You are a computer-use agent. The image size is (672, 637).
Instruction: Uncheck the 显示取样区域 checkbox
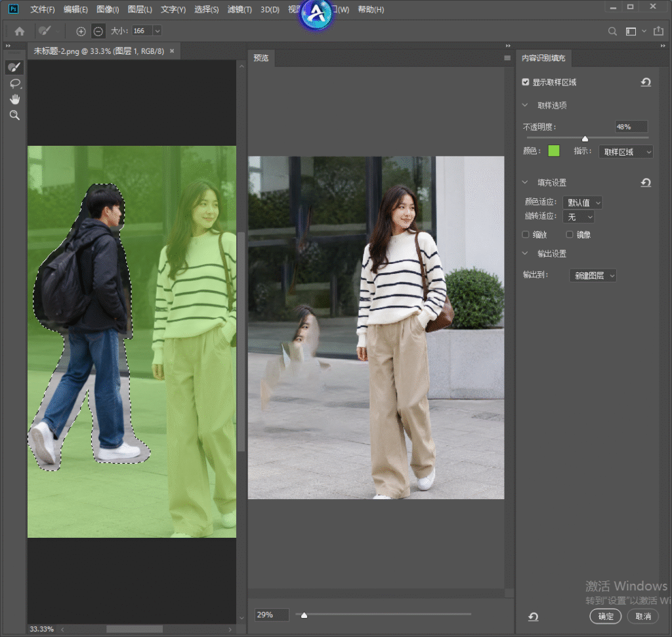[x=526, y=82]
